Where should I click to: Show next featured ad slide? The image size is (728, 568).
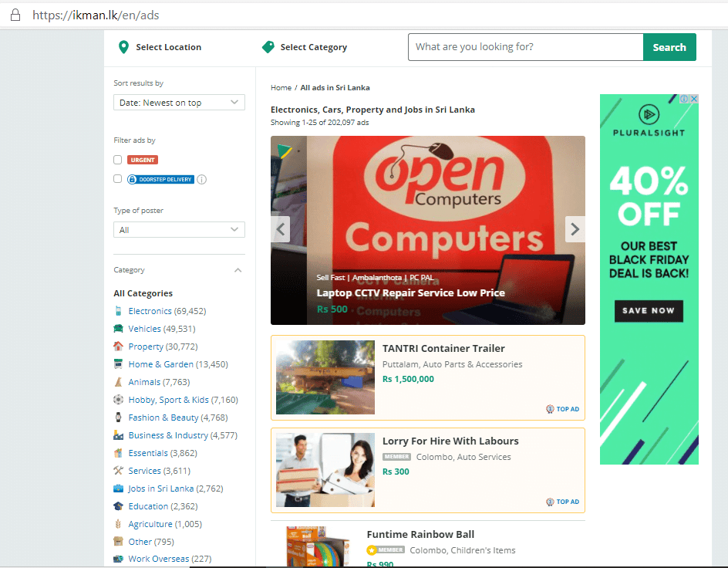click(575, 229)
